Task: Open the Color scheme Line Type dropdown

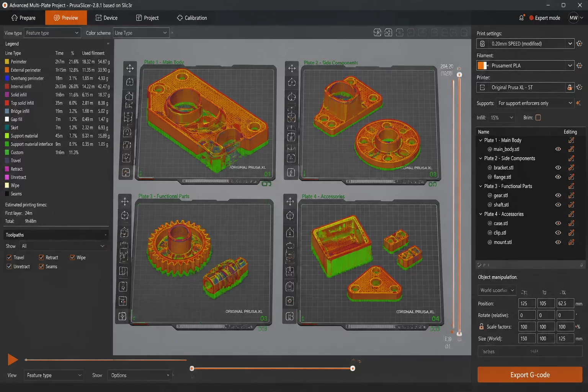Action: (x=141, y=33)
